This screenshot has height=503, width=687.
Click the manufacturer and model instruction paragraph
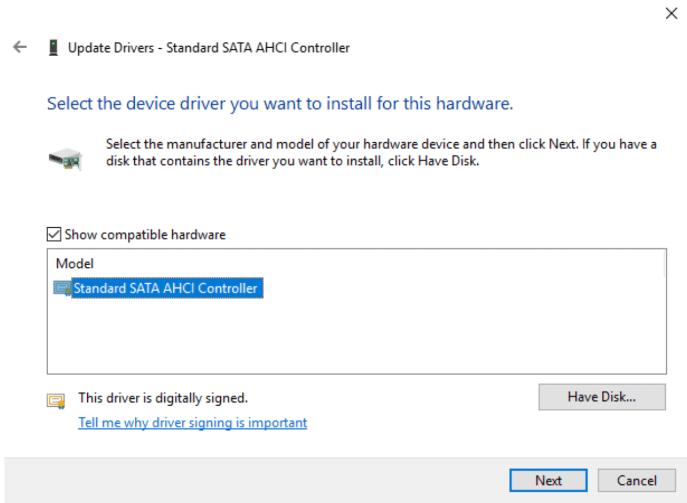pyautogui.click(x=380, y=153)
